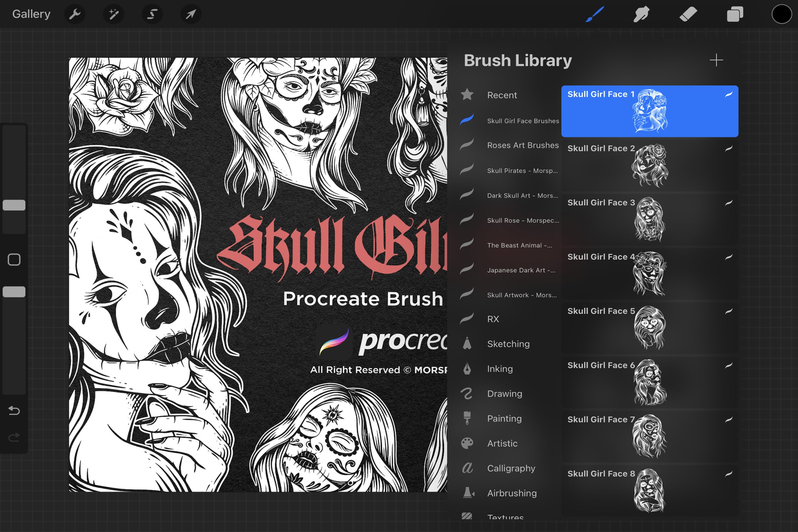The width and height of the screenshot is (798, 532).
Task: Open the Adjustments magic wand menu
Action: pos(113,14)
